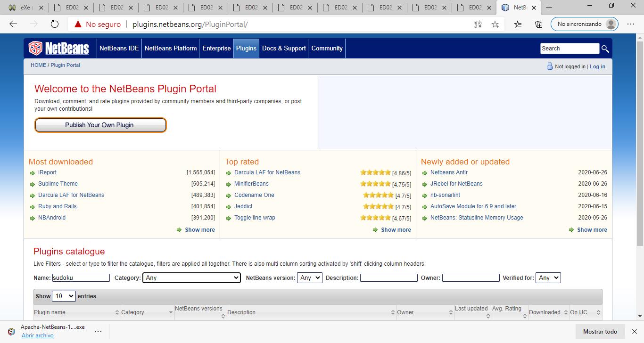The width and height of the screenshot is (644, 343).
Task: Open Community menu item
Action: [327, 48]
